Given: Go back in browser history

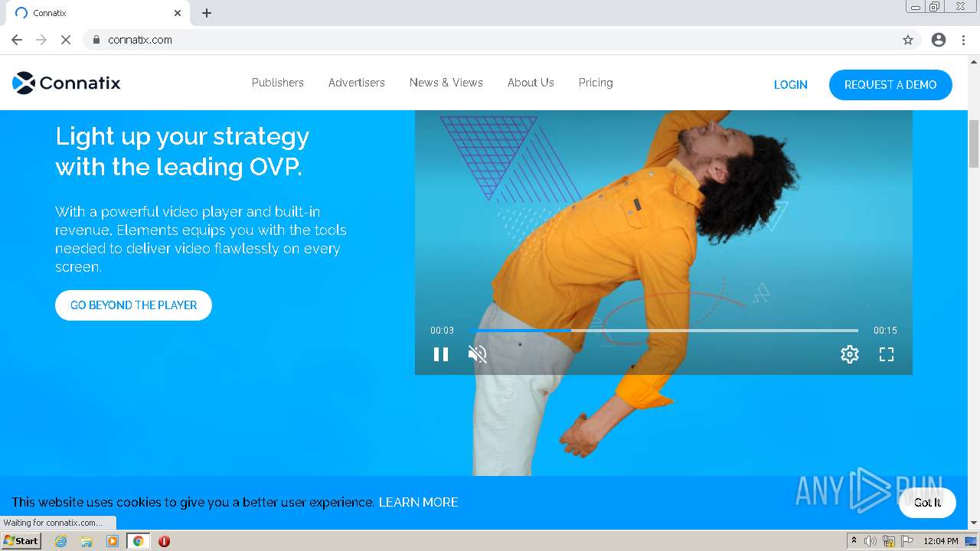Looking at the screenshot, I should click(17, 40).
